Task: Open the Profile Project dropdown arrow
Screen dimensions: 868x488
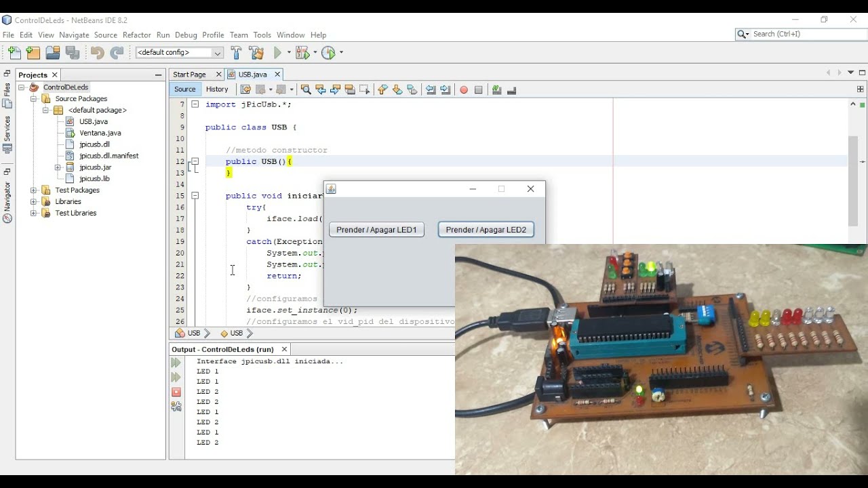Action: pos(341,53)
